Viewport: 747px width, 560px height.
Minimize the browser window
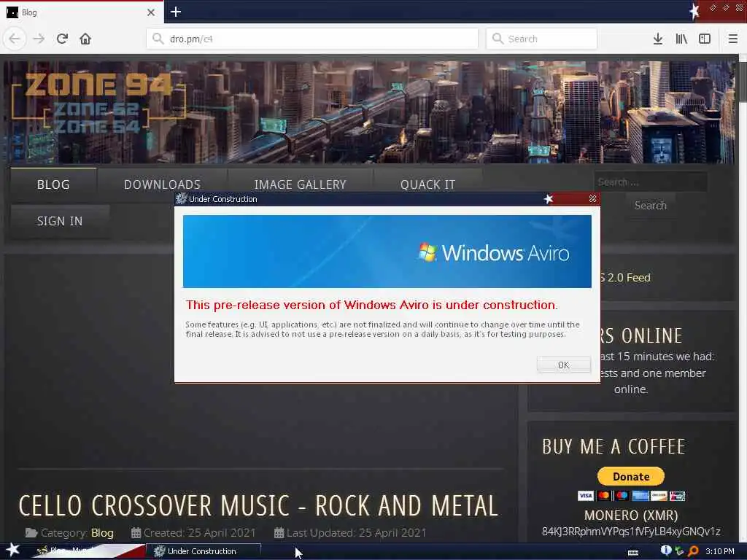(x=713, y=7)
